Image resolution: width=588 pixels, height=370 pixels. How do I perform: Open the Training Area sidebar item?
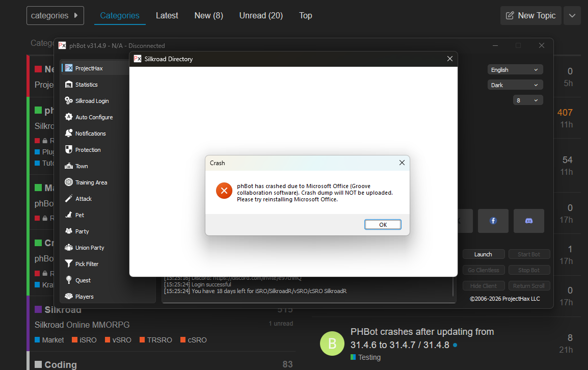coord(91,182)
